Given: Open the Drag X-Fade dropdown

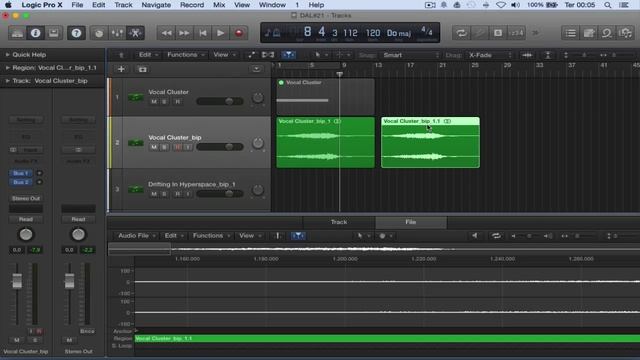Looking at the screenshot, I should tap(490, 55).
